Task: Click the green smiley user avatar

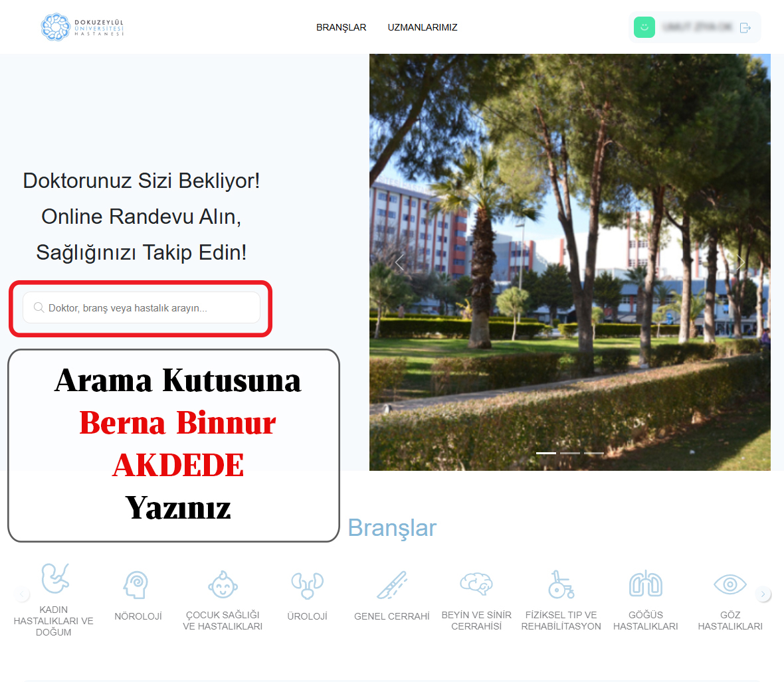Action: (x=644, y=27)
